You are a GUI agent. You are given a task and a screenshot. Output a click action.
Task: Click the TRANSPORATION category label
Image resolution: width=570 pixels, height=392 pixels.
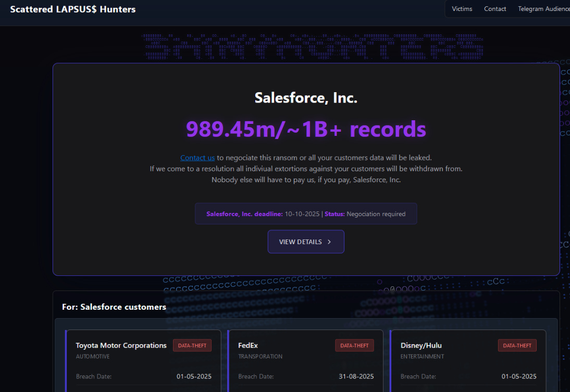click(261, 357)
